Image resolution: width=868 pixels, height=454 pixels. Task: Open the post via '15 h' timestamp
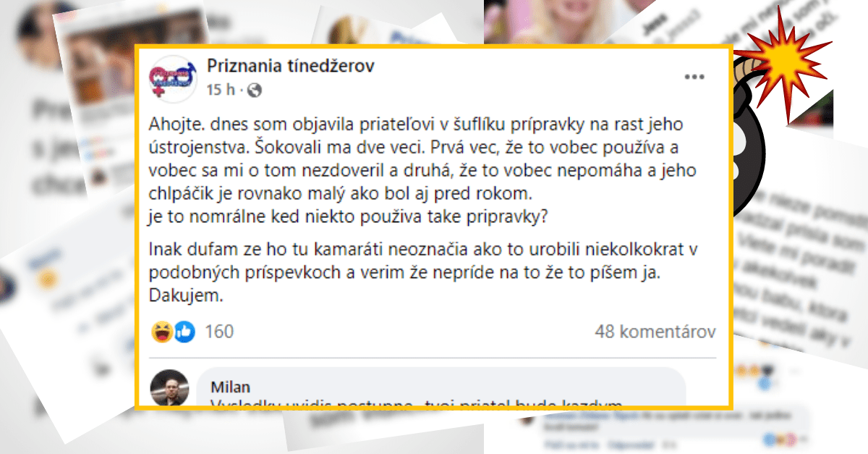(x=221, y=91)
